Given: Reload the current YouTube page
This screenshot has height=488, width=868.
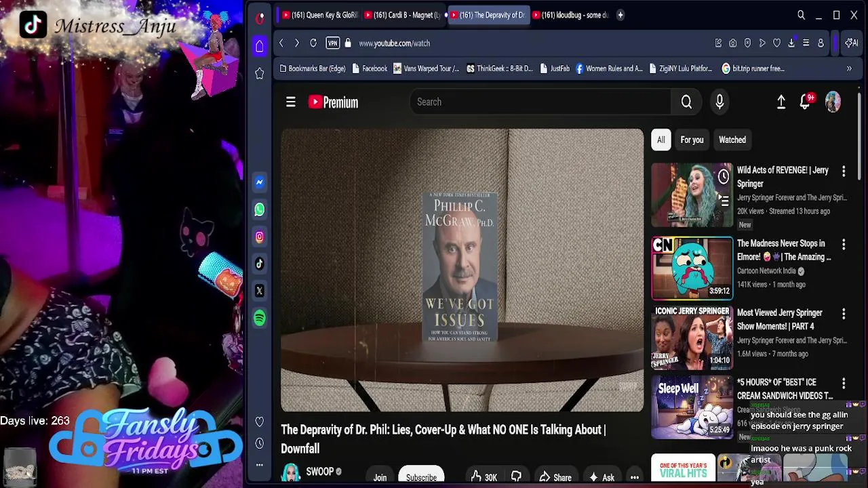Looking at the screenshot, I should click(313, 43).
